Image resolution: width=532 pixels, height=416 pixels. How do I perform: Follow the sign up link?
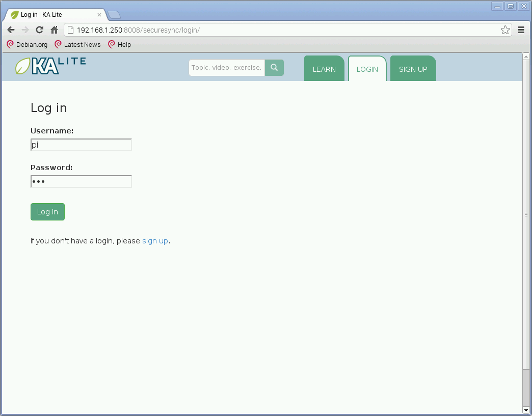(x=155, y=241)
